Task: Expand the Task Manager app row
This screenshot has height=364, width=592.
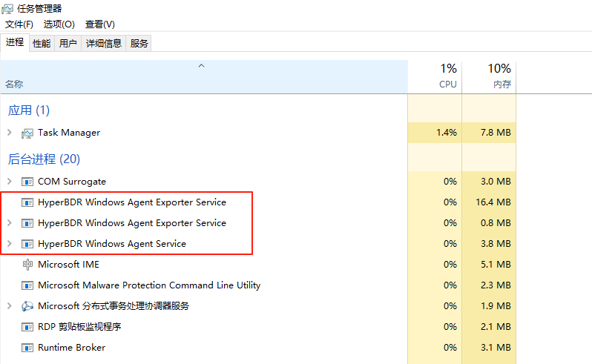Action: [x=10, y=133]
